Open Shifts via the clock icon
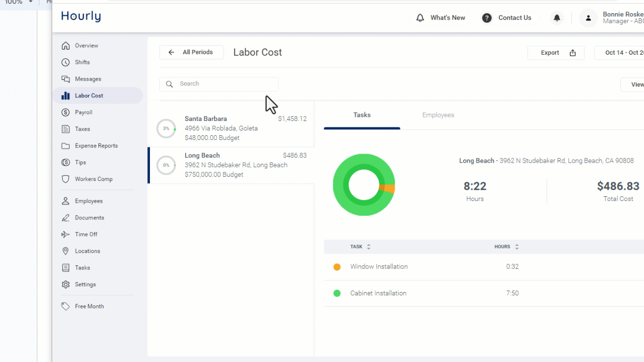This screenshot has width=644, height=362. tap(66, 63)
